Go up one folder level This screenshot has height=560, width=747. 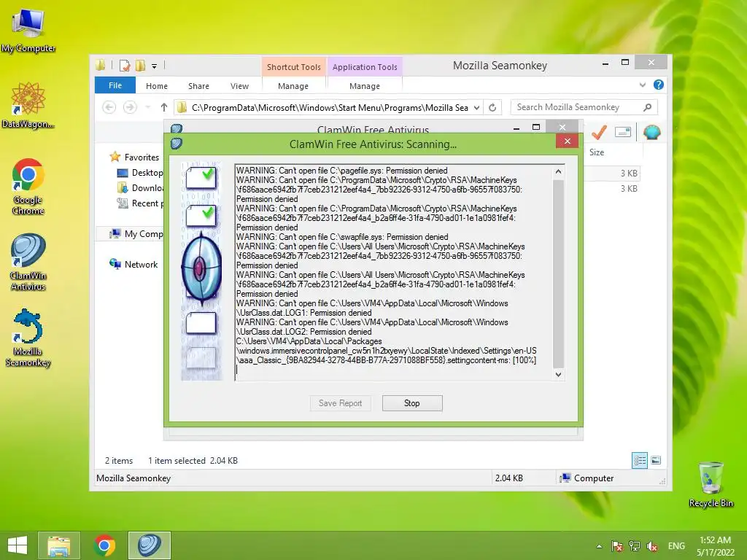coord(164,108)
